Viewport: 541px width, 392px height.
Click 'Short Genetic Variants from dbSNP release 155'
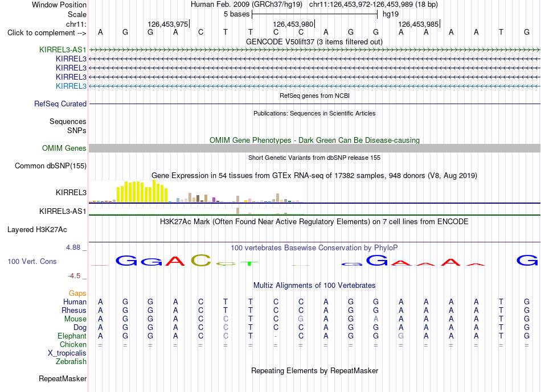314,158
